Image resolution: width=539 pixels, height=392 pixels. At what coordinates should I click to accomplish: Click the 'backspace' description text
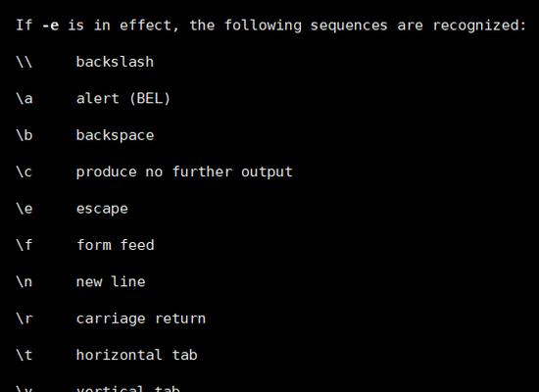115,135
